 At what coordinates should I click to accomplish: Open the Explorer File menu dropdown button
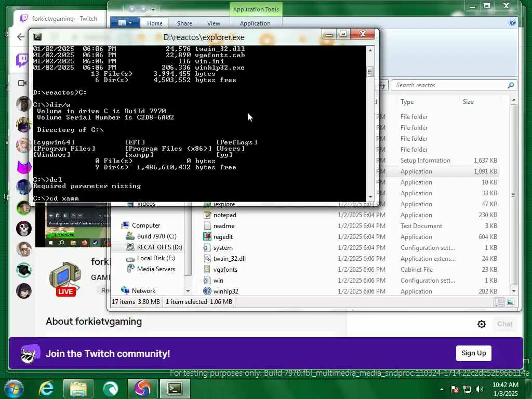coord(125,23)
